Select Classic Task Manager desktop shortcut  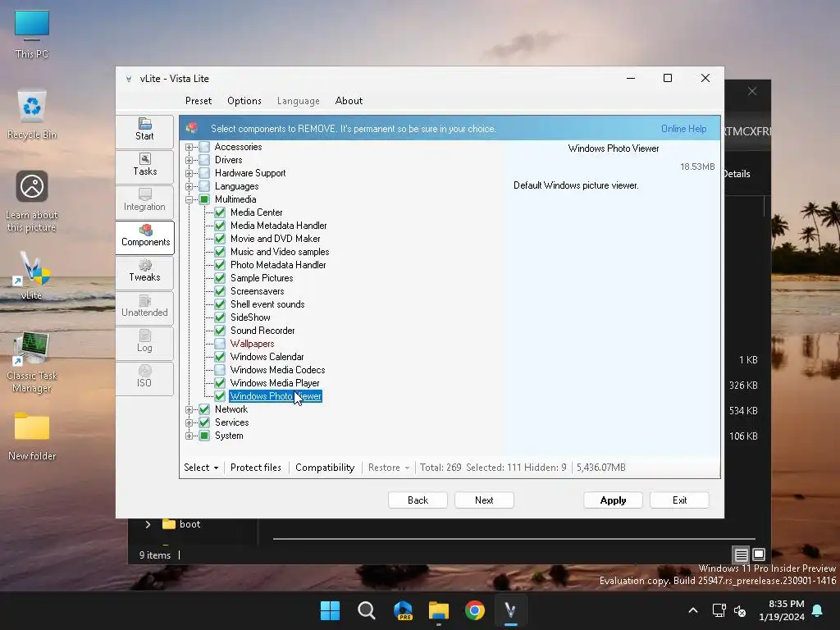pyautogui.click(x=32, y=363)
